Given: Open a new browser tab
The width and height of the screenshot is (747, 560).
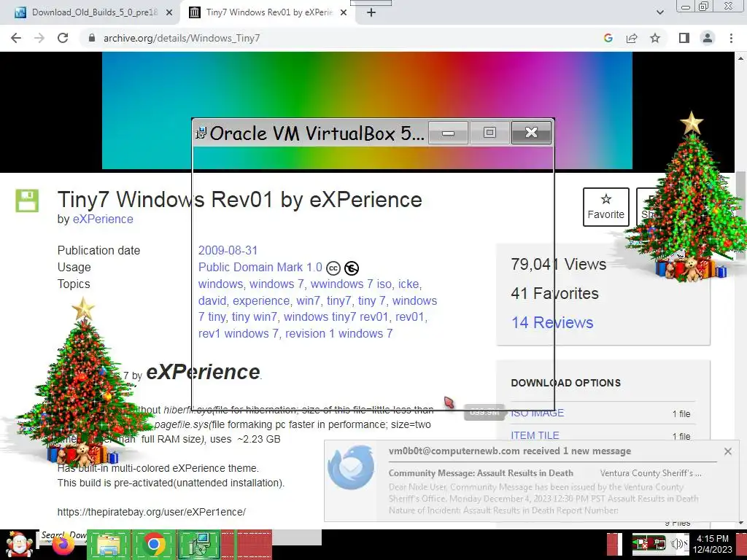Looking at the screenshot, I should (371, 12).
